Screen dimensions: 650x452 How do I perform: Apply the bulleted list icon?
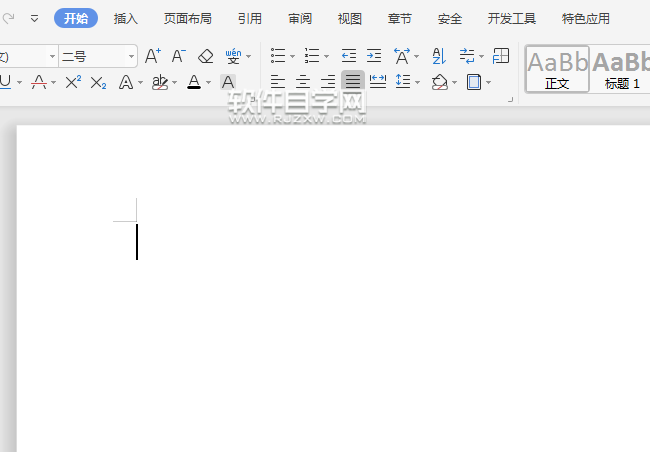click(278, 56)
